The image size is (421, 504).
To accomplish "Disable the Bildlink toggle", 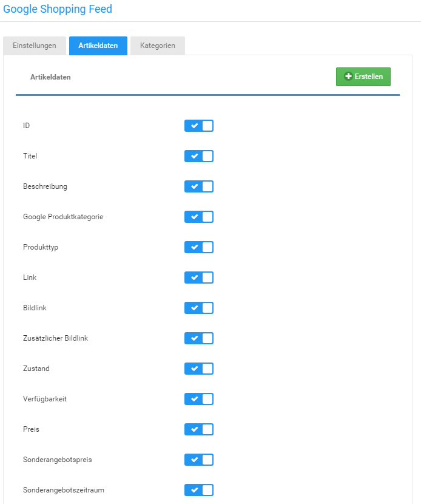I will tap(199, 308).
